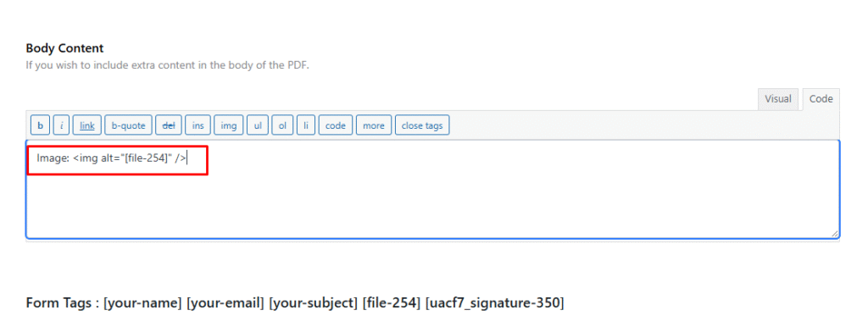This screenshot has height=327, width=868.
Task: Click the close tags button
Action: coord(422,125)
